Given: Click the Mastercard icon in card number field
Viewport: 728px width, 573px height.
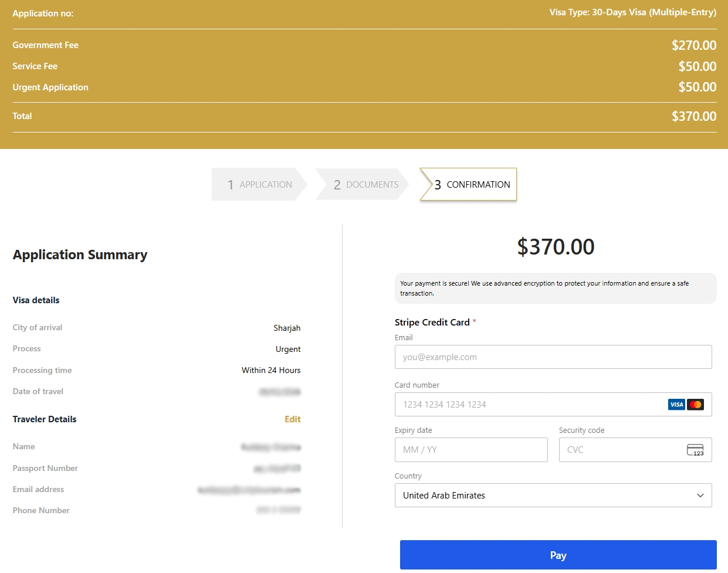Looking at the screenshot, I should 695,404.
